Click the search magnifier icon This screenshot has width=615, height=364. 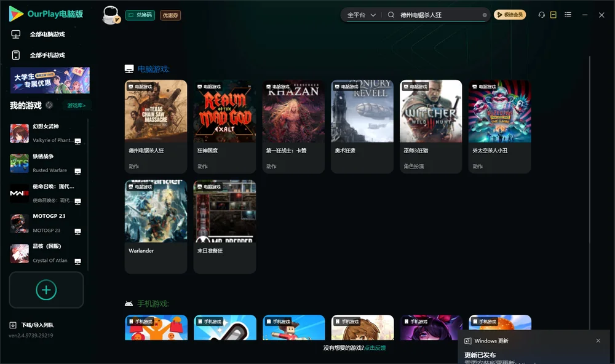(x=391, y=15)
